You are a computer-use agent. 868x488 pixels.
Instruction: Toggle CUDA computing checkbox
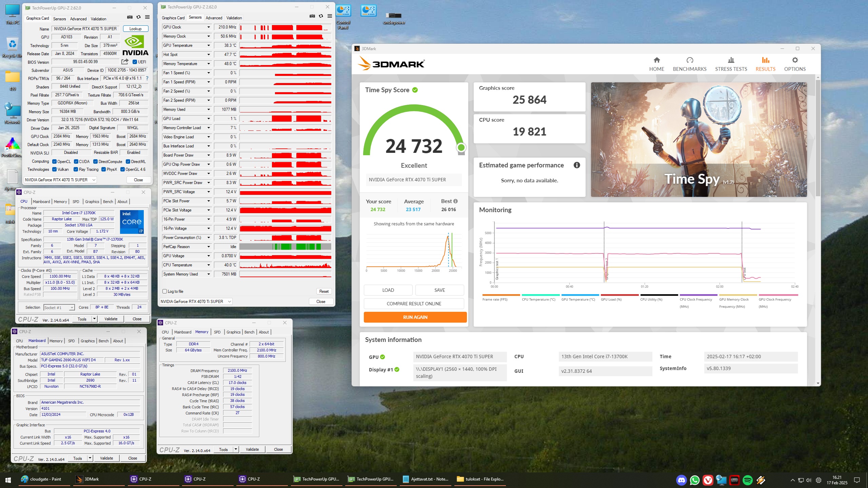pos(76,162)
